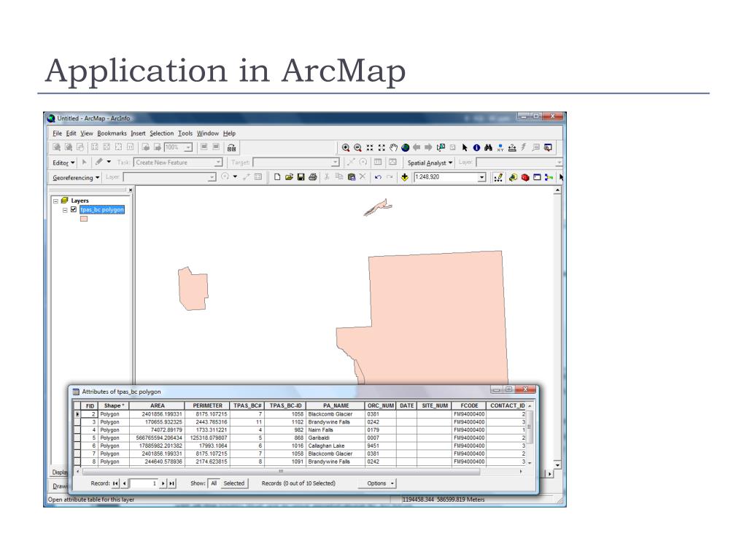The width and height of the screenshot is (747, 560).
Task: Open the Insert menu
Action: tap(138, 133)
